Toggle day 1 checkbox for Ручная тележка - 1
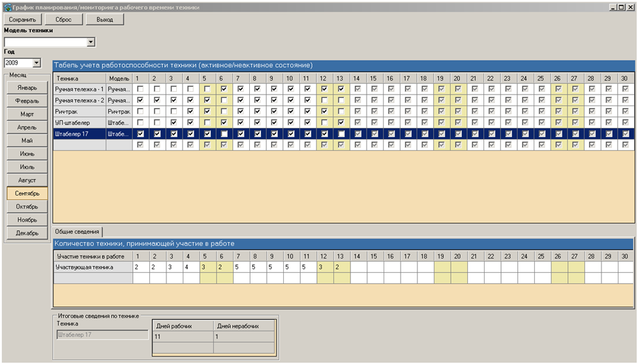The height and width of the screenshot is (364, 638). click(140, 89)
